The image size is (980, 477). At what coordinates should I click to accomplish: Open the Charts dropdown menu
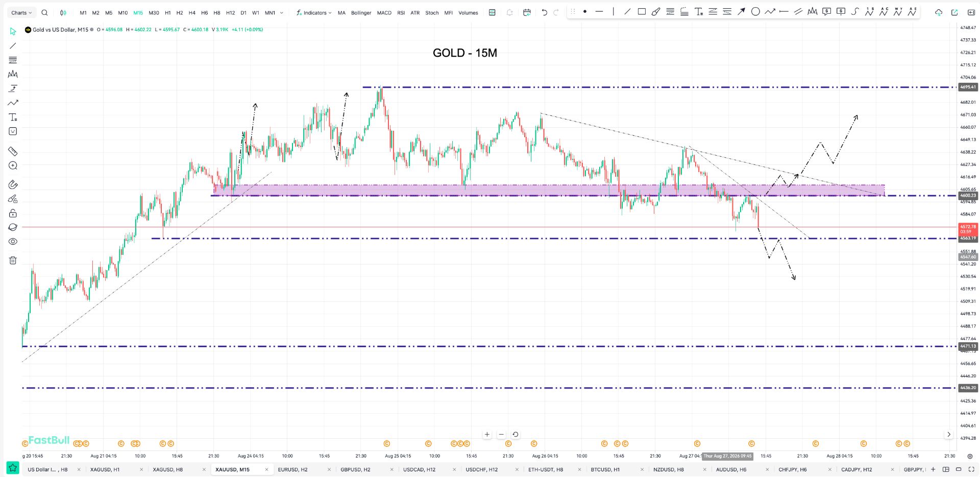click(x=21, y=13)
